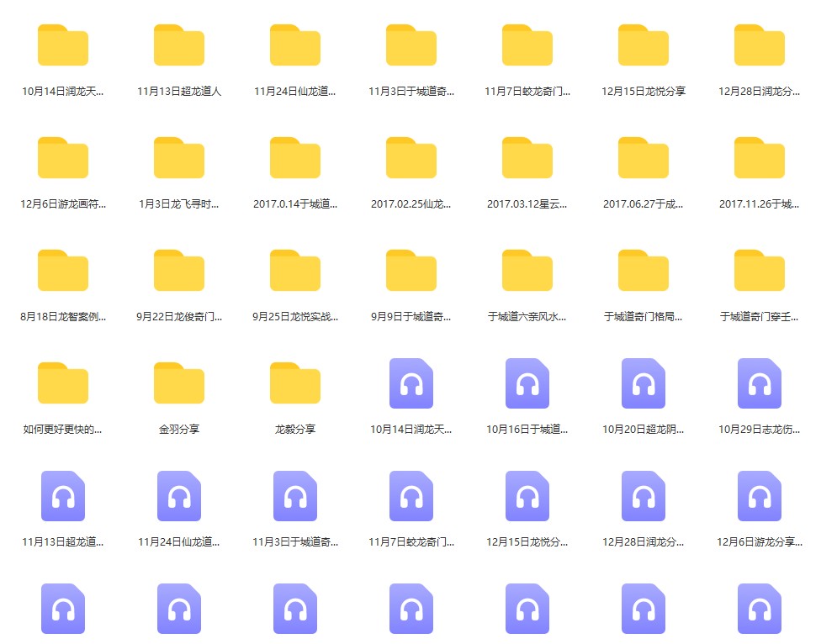This screenshot has width=837, height=644.
Task: Open the 9月22日龙俊奇门 folder
Action: (178, 271)
